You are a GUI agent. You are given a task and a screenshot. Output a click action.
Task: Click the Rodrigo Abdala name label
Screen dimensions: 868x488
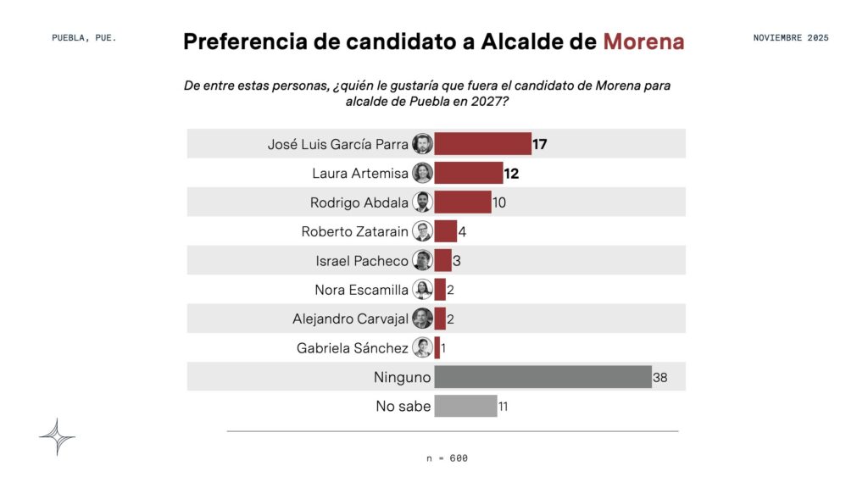coord(359,202)
